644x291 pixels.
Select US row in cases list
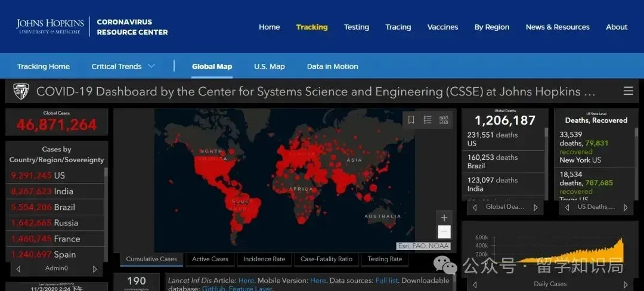pyautogui.click(x=55, y=176)
